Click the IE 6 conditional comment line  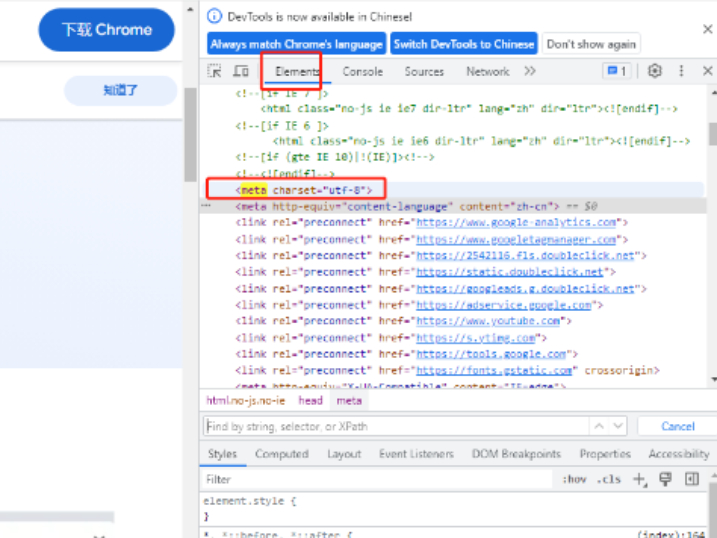pos(282,126)
